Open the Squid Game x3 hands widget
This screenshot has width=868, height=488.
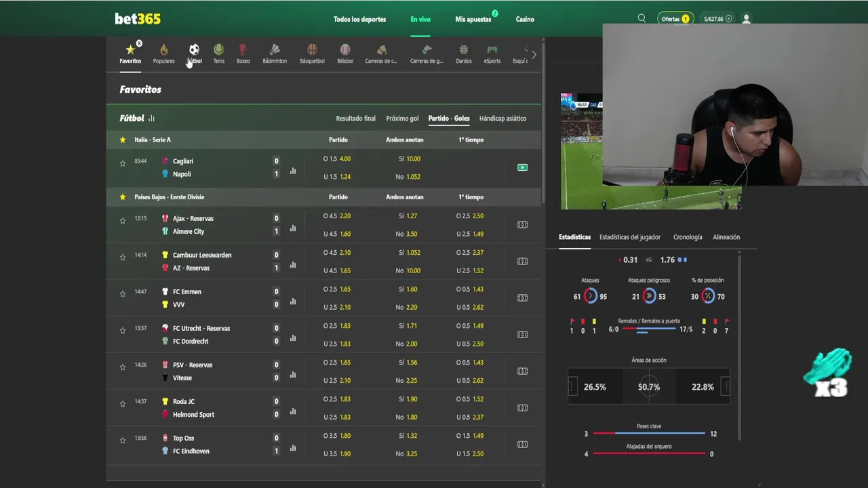click(829, 372)
